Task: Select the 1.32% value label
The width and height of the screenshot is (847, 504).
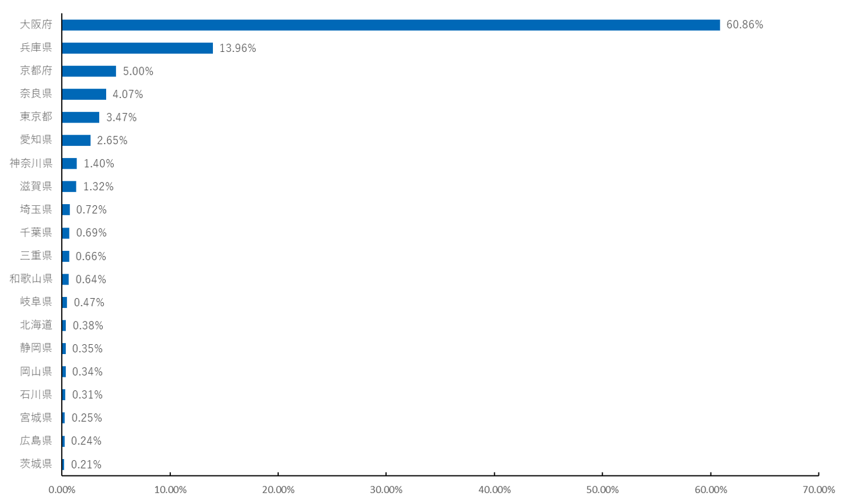Action: (98, 187)
